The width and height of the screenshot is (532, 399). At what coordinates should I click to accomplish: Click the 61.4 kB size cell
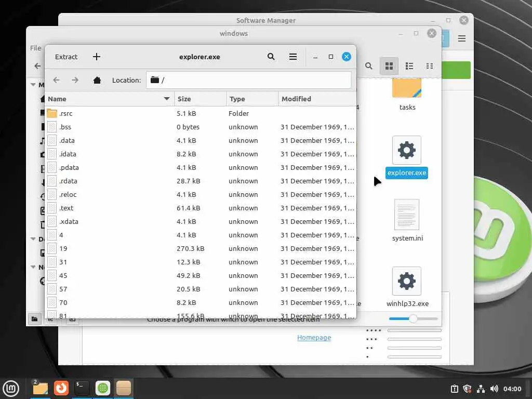(x=188, y=208)
